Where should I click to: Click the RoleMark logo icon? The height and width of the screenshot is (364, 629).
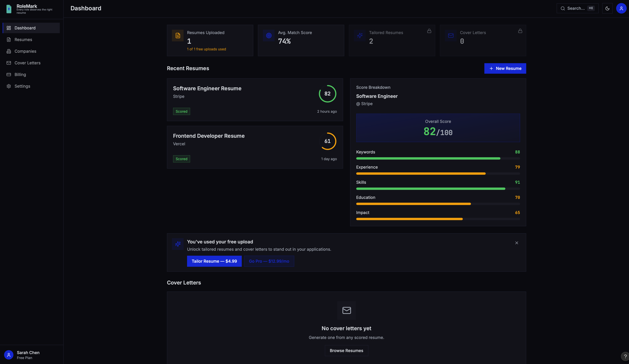pyautogui.click(x=9, y=9)
